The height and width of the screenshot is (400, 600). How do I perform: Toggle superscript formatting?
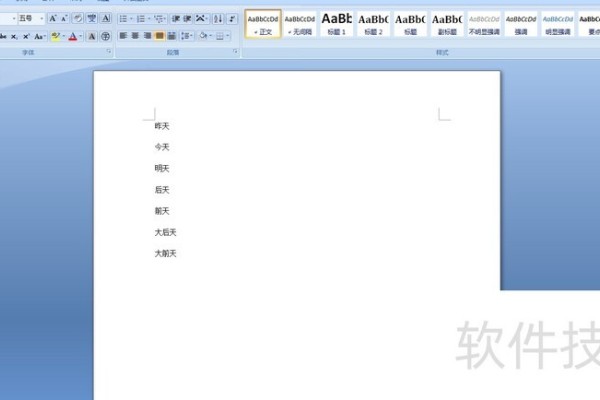point(26,37)
